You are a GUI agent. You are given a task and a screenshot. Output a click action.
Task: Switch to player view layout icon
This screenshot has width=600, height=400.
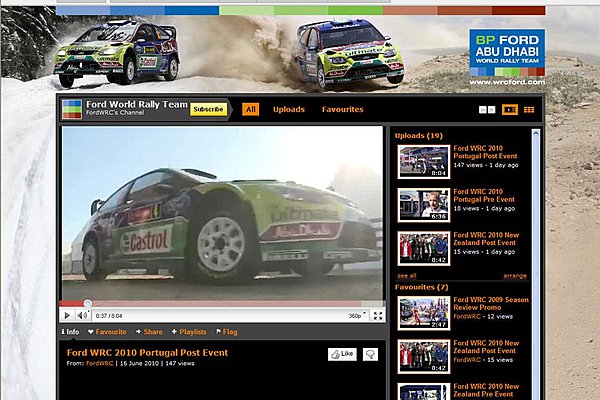[510, 109]
